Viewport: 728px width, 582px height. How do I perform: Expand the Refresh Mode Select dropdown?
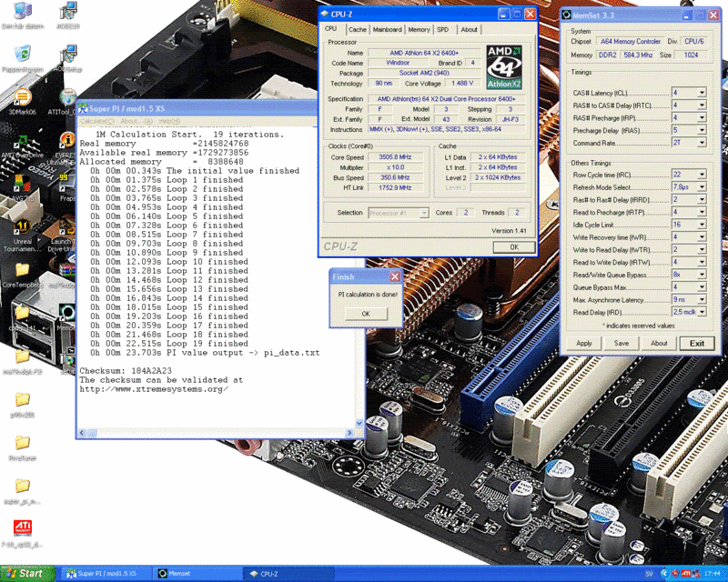tap(702, 187)
